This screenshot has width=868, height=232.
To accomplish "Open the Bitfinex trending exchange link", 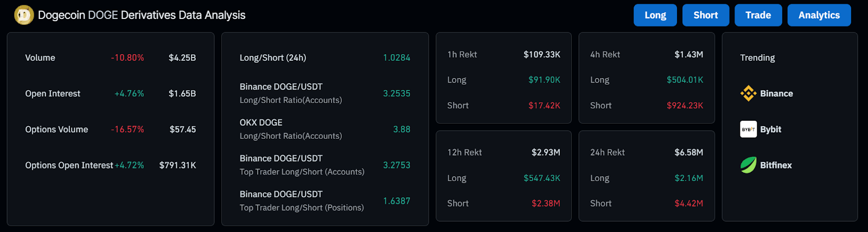I will click(776, 165).
